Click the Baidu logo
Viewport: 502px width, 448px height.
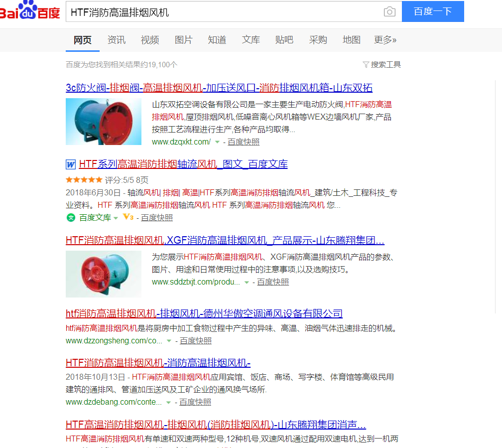pyautogui.click(x=30, y=10)
